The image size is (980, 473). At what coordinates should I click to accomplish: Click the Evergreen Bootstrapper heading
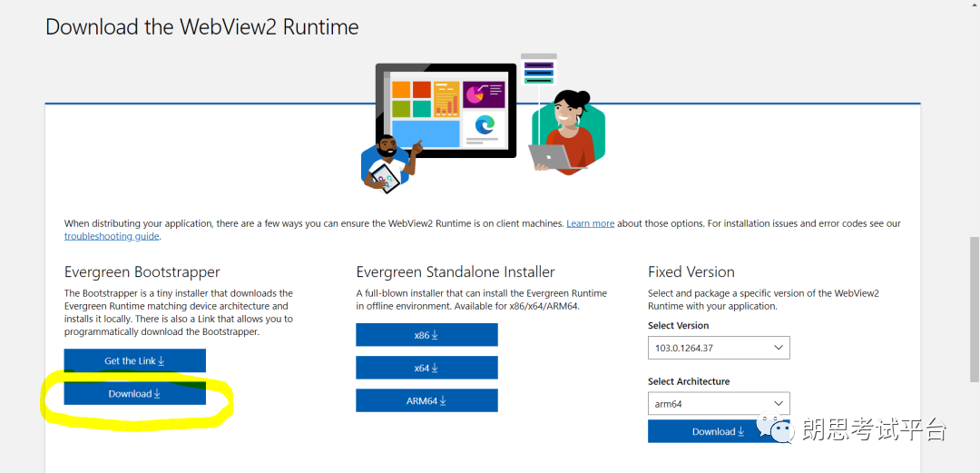tap(142, 272)
